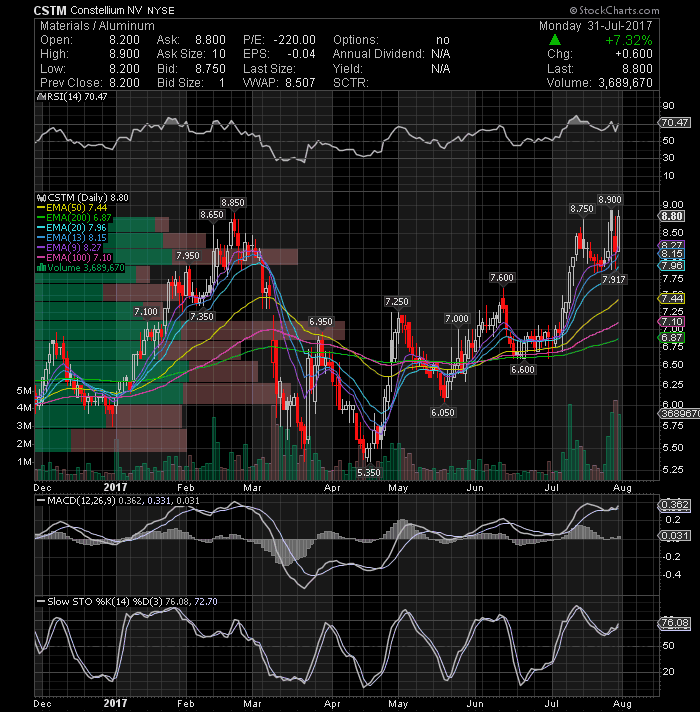700x712 pixels.
Task: Click the magenta 7.10 EMA axis tag
Action: pos(671,322)
